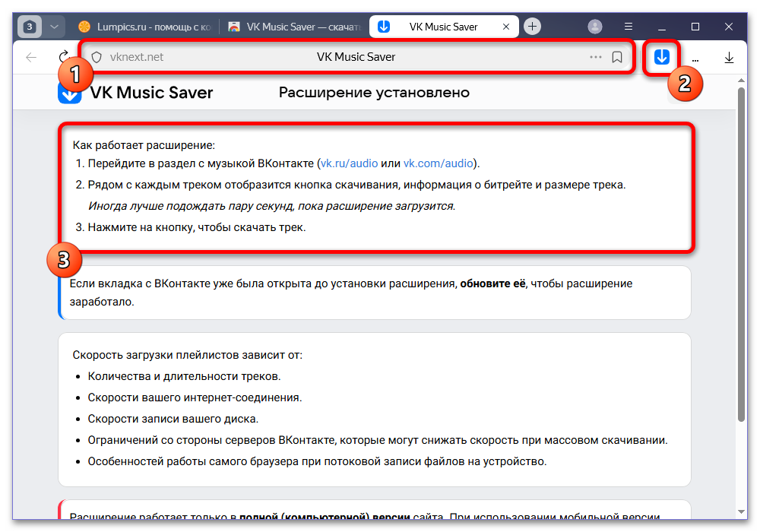Click the page's vertical scrollbar thumb
The width and height of the screenshot is (760, 532).
pyautogui.click(x=741, y=255)
